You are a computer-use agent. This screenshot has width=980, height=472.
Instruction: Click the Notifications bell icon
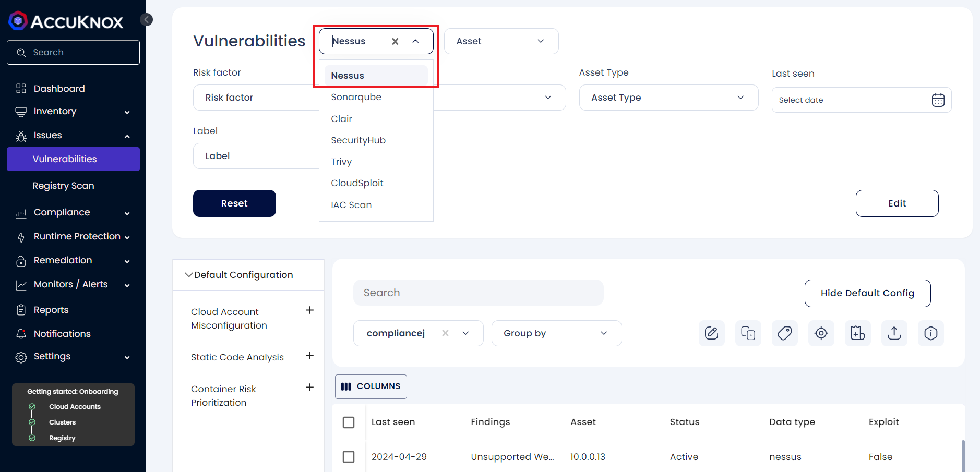pos(21,334)
